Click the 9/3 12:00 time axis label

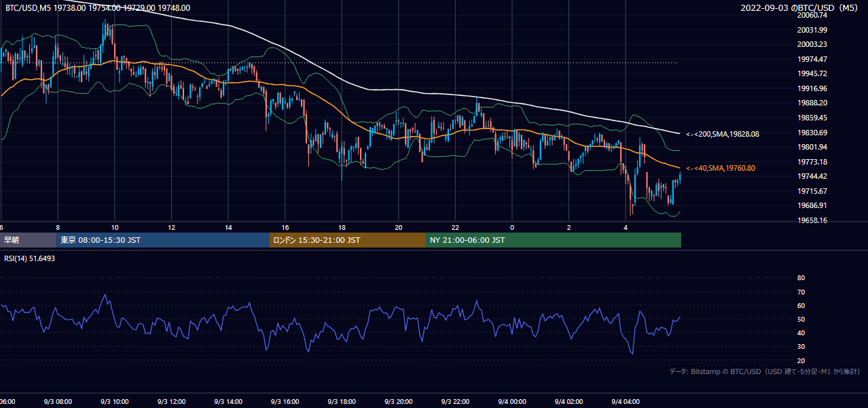[171, 402]
